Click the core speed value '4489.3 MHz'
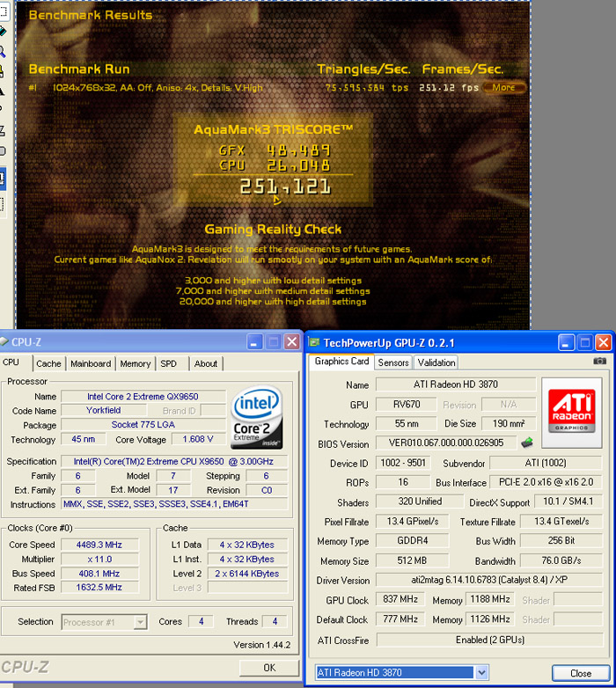The width and height of the screenshot is (616, 688). point(99,545)
